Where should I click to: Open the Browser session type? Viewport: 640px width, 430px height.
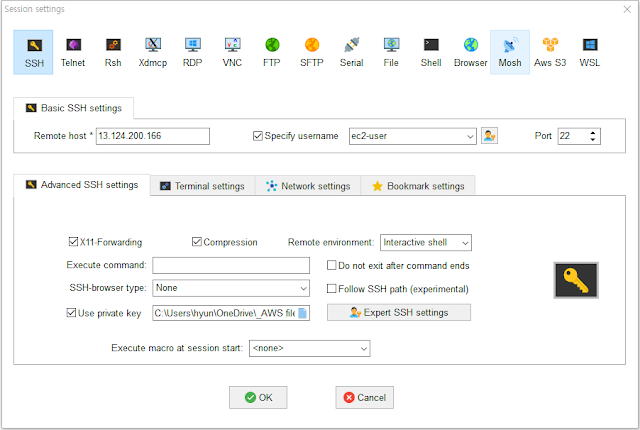click(471, 52)
